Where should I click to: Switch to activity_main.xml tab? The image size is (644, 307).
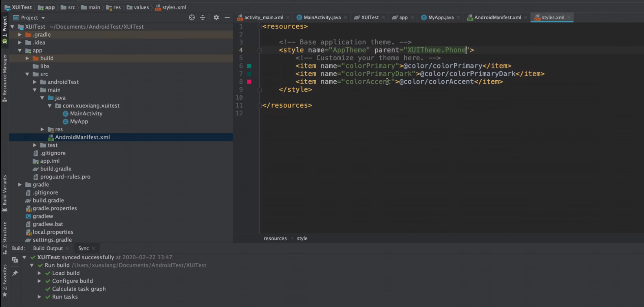(x=263, y=18)
